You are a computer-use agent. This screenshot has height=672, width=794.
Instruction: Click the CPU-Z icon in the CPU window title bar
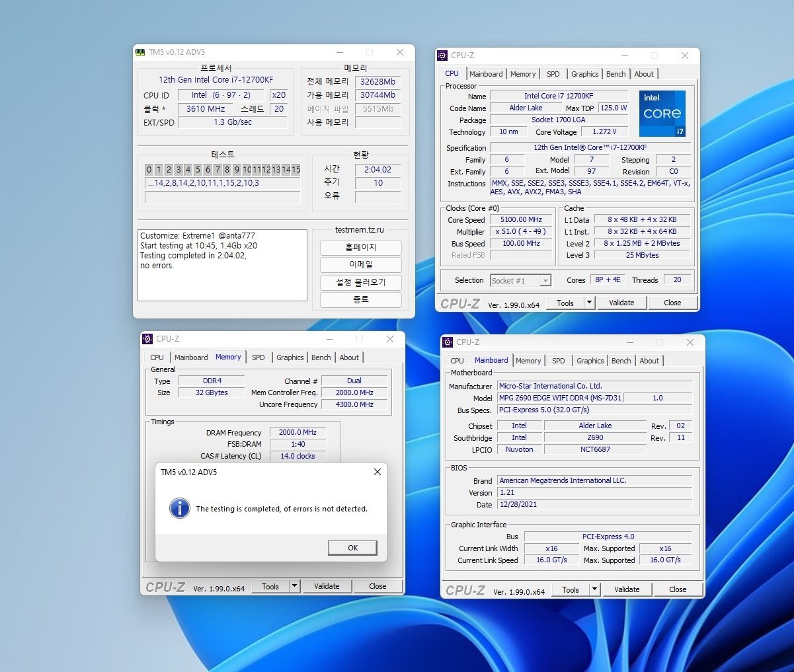coord(443,56)
